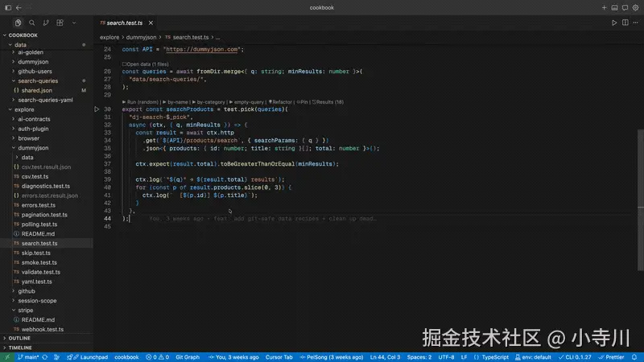Viewport: 644px width, 362px height.
Task: Click the editor vertical scrollbar thumb
Action: click(640, 200)
